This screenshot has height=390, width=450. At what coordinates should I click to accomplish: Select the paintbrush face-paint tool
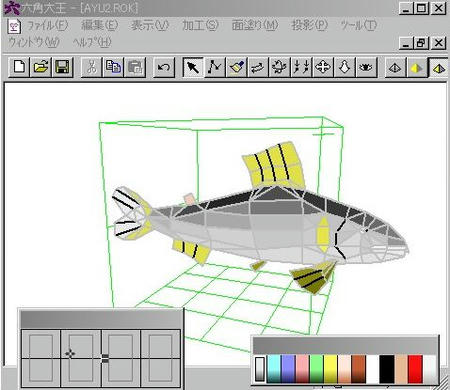point(236,67)
